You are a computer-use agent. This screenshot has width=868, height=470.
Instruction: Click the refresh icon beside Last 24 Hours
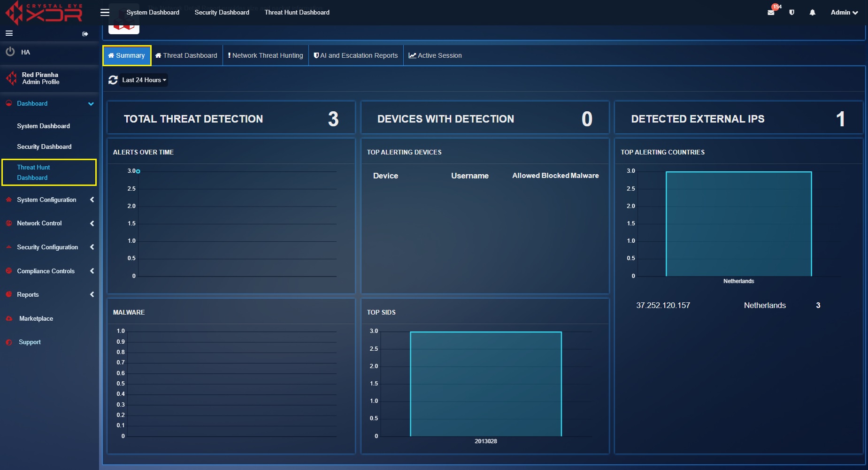pos(113,80)
